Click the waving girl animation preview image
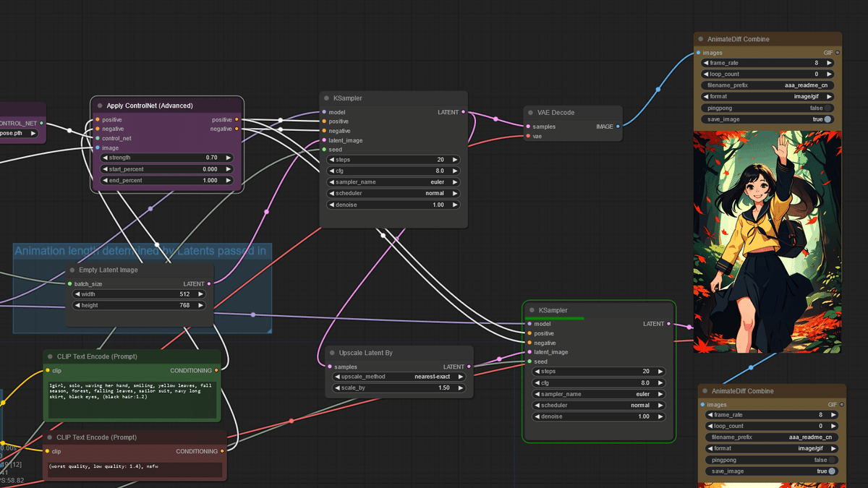This screenshot has width=868, height=488. (x=767, y=241)
